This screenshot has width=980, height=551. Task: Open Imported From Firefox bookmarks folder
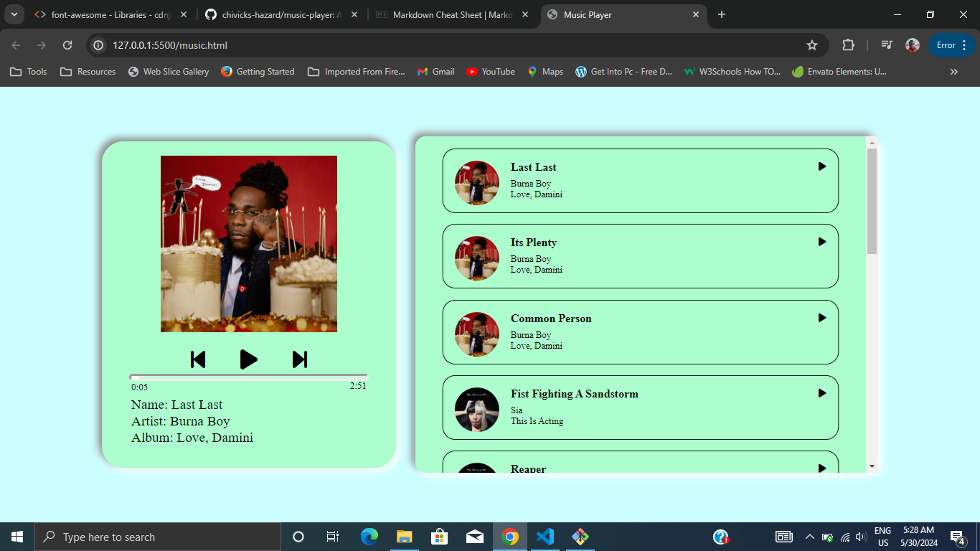pos(357,72)
